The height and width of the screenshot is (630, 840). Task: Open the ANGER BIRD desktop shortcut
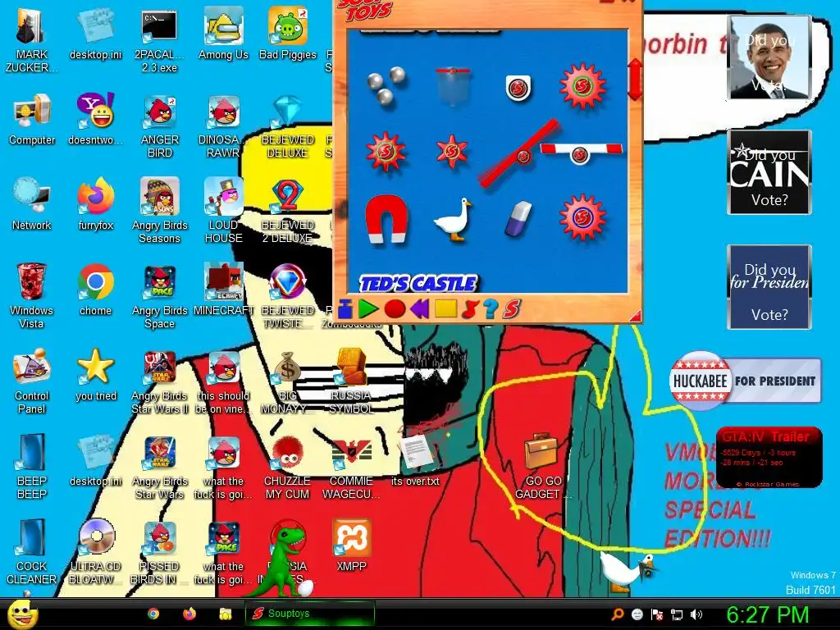pos(160,126)
